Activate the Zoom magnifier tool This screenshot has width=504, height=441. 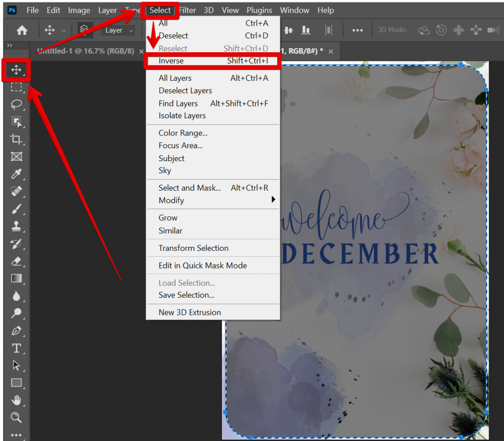tap(16, 417)
